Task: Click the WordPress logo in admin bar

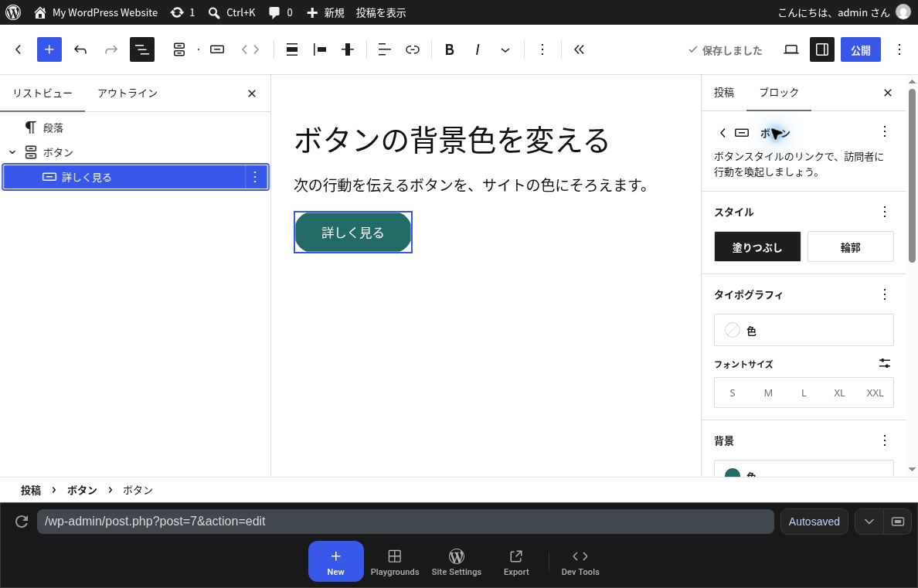Action: [x=13, y=12]
